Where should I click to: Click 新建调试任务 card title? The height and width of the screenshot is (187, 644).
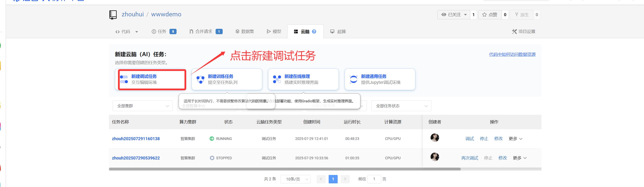tap(144, 76)
